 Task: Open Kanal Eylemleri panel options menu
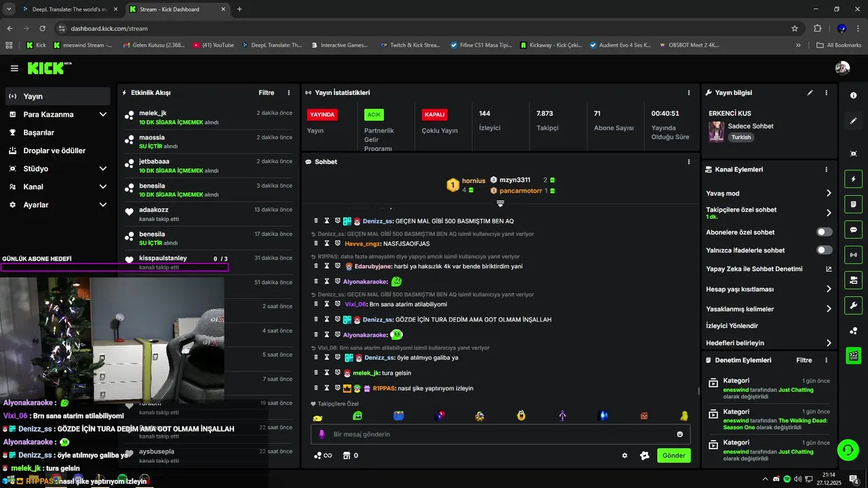click(x=826, y=169)
